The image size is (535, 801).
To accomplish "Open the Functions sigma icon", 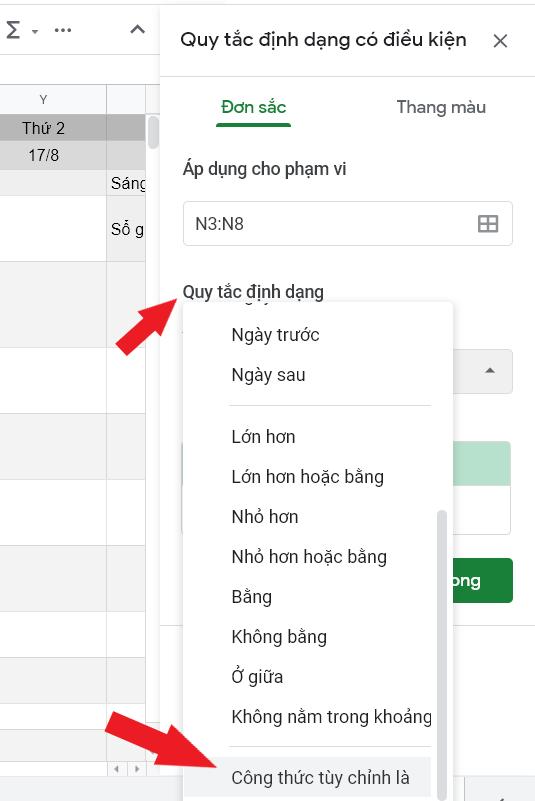I will click(14, 30).
